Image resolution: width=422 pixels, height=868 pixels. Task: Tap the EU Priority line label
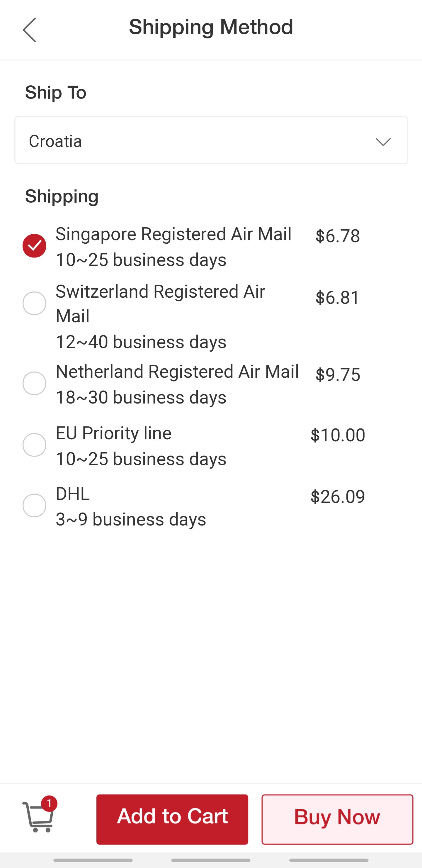(113, 433)
